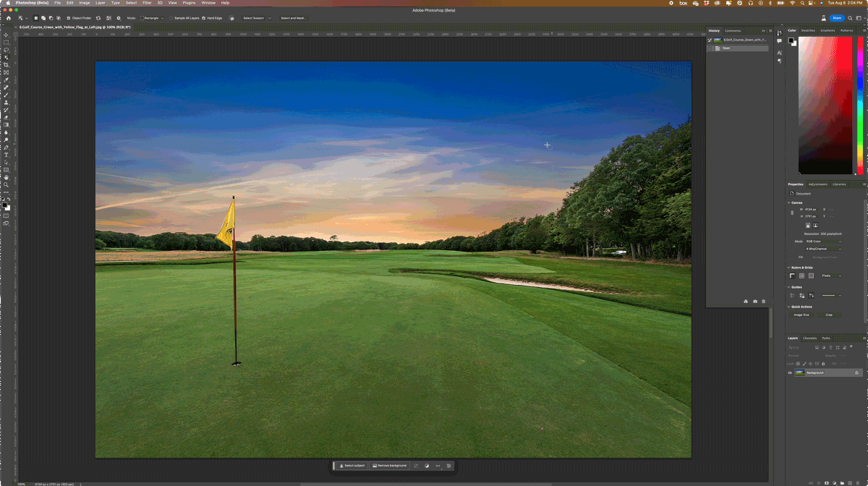Open the RGB Color mode dropdown

coord(824,242)
